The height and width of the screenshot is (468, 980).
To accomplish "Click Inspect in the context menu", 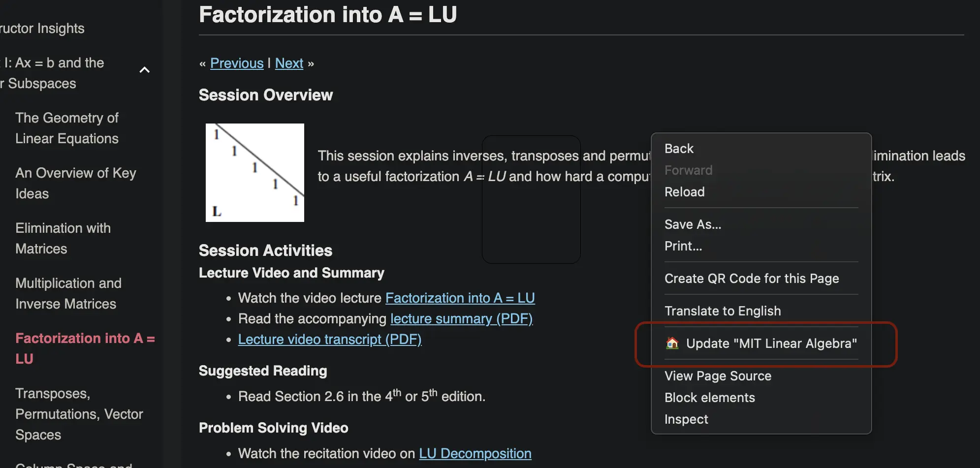I will [x=686, y=419].
